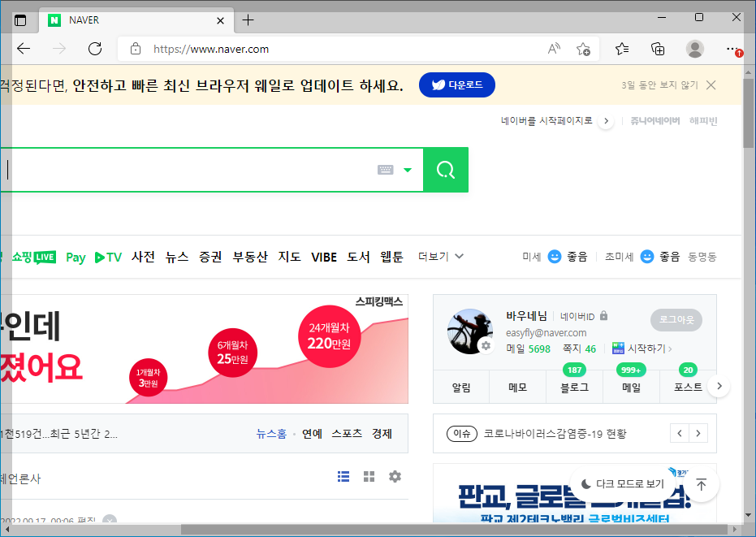Viewport: 756px width, 537px height.
Task: Switch press view to grid icon
Action: tap(369, 477)
